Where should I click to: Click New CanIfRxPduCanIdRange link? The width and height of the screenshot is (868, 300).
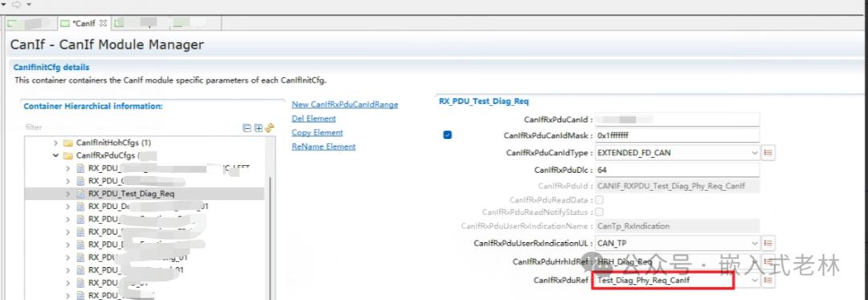(x=345, y=105)
